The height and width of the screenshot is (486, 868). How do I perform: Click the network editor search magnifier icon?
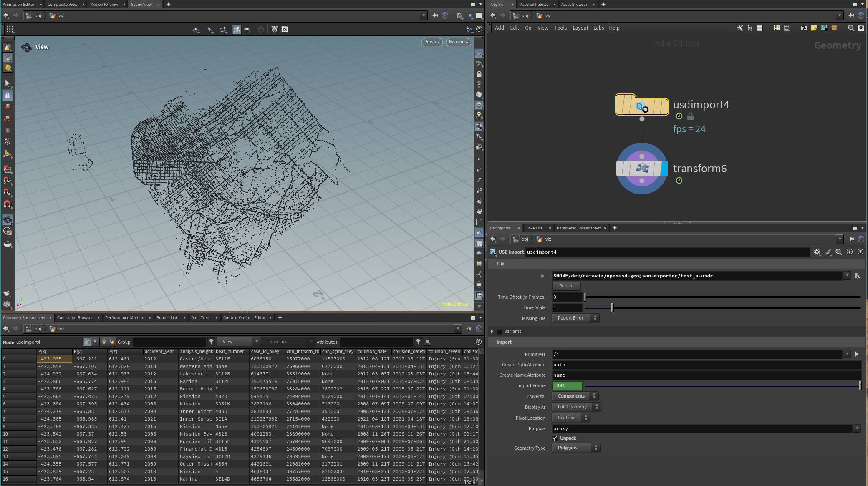pyautogui.click(x=850, y=28)
